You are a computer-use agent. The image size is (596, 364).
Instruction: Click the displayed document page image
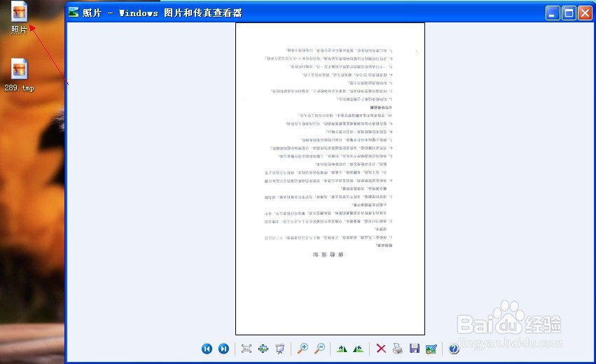[x=330, y=178]
